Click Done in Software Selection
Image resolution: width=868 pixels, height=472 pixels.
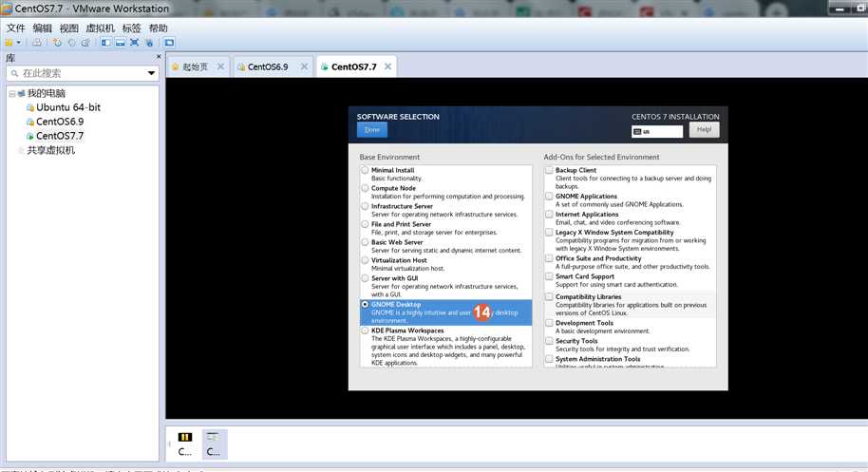click(372, 130)
